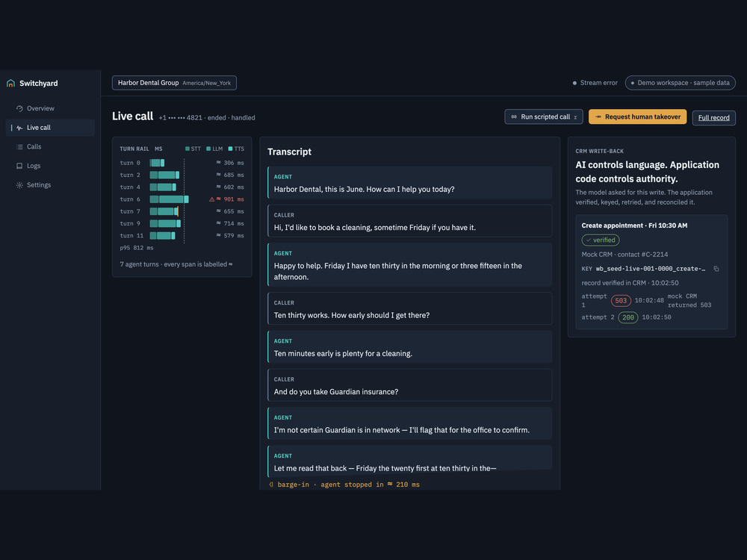Screen dimensions: 747x560
Task: Click the Overview gauge icon
Action: point(19,108)
